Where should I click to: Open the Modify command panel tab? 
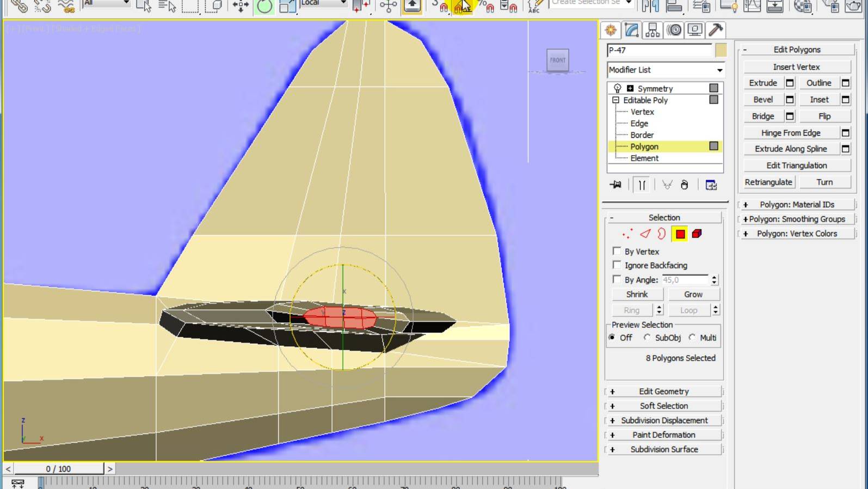click(x=631, y=30)
